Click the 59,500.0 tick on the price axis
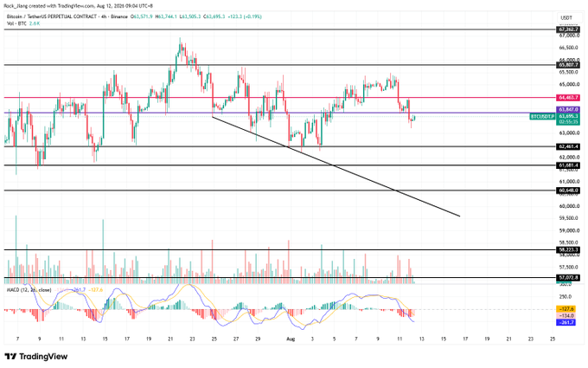588x368 pixels. point(569,218)
